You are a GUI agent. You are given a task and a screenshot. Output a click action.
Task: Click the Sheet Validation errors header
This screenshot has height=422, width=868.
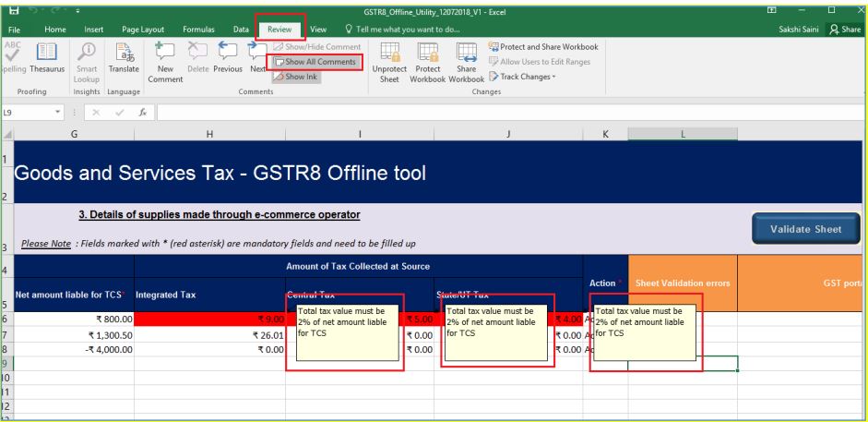pos(683,283)
